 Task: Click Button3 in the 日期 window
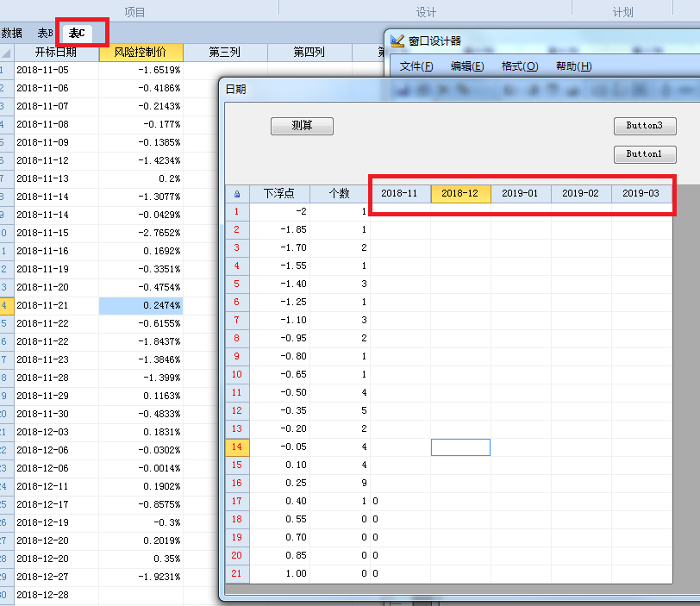click(x=645, y=126)
